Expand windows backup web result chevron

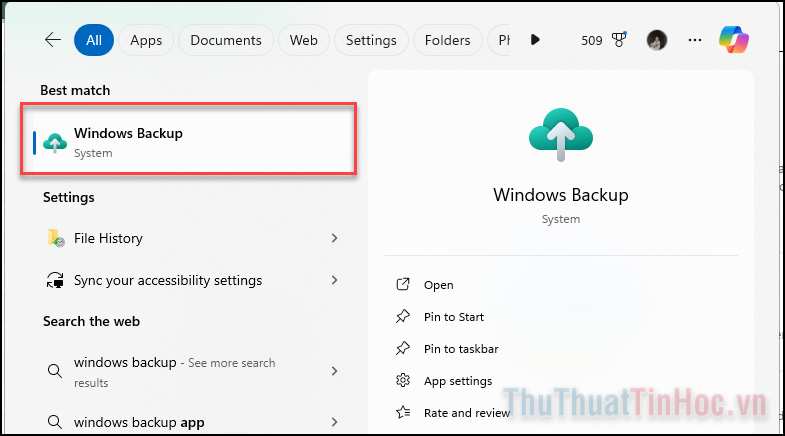334,371
